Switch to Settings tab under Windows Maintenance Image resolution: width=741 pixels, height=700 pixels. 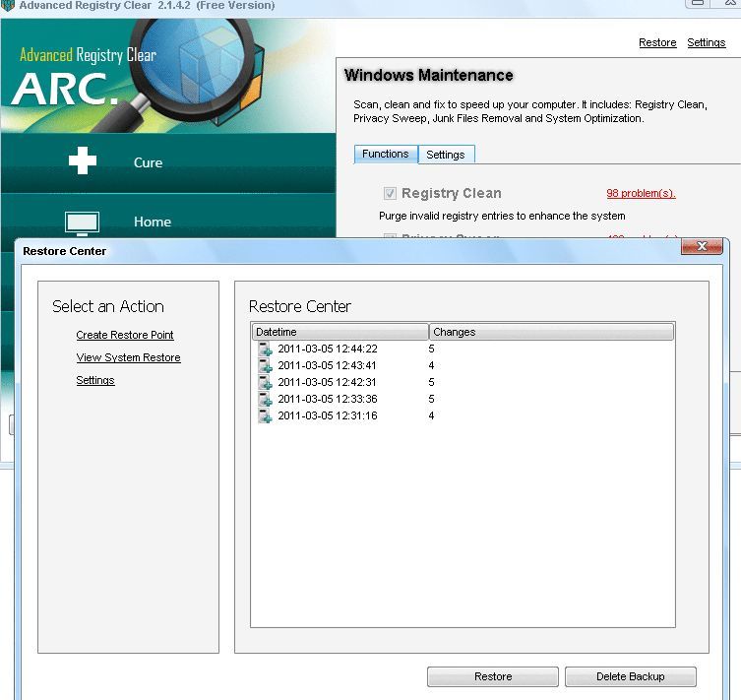point(446,155)
